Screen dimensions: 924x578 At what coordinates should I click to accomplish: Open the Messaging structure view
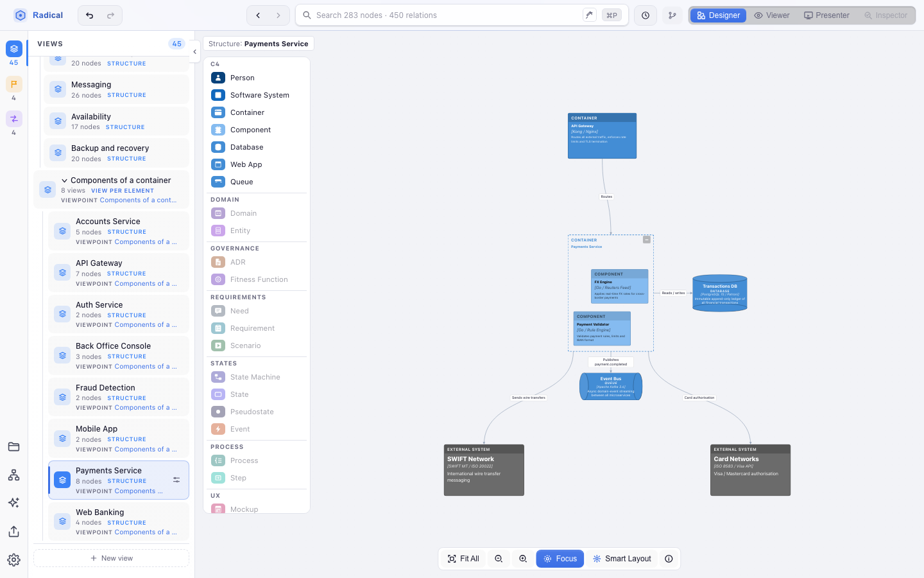tap(116, 89)
